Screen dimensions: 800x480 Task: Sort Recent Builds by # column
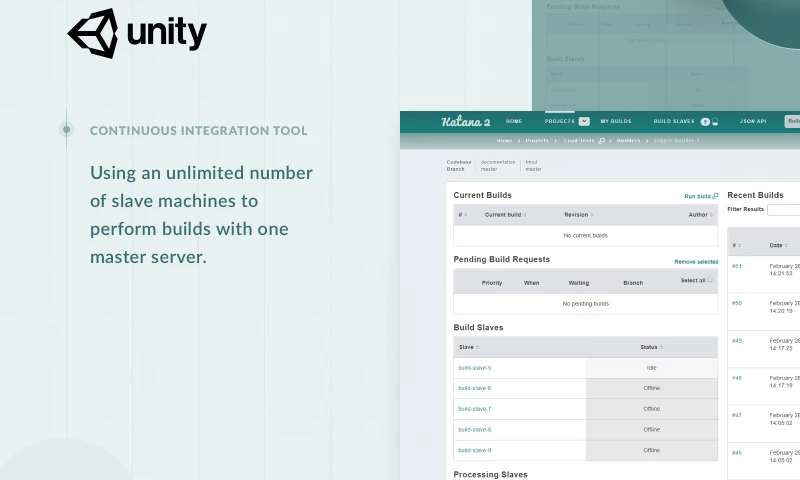coord(739,245)
